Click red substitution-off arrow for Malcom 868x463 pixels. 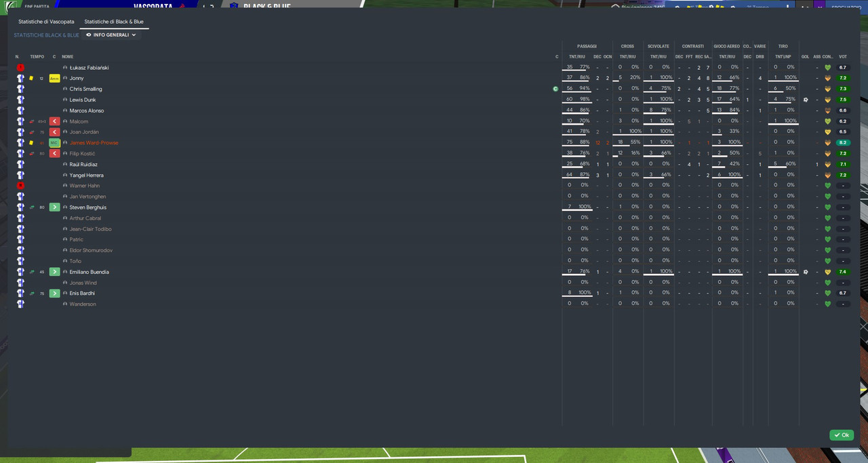pos(54,121)
